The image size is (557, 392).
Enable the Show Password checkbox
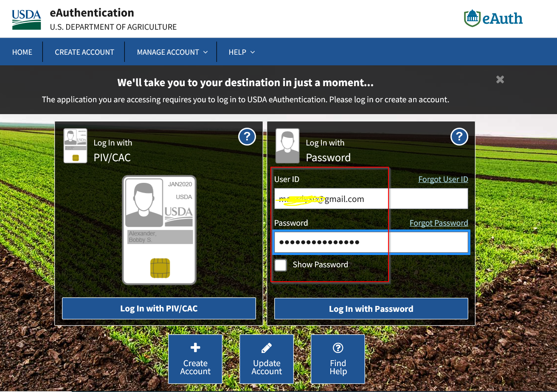click(281, 265)
